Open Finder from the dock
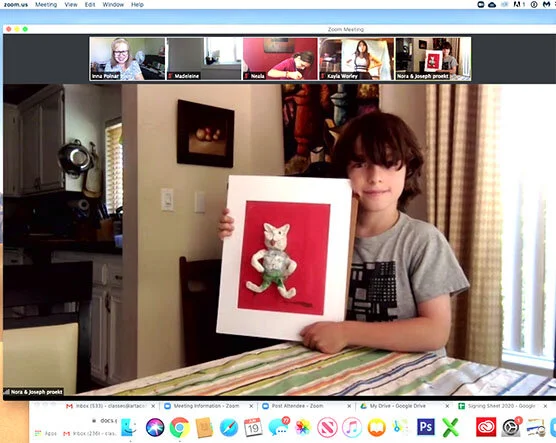Image resolution: width=556 pixels, height=443 pixels. (x=128, y=427)
